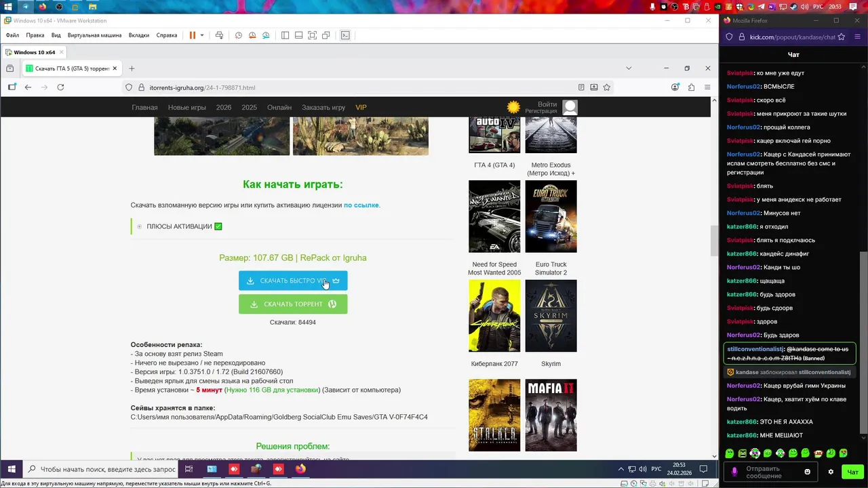Screen dimensions: 868x488
Task: Open the 2026 games section
Action: click(x=224, y=108)
